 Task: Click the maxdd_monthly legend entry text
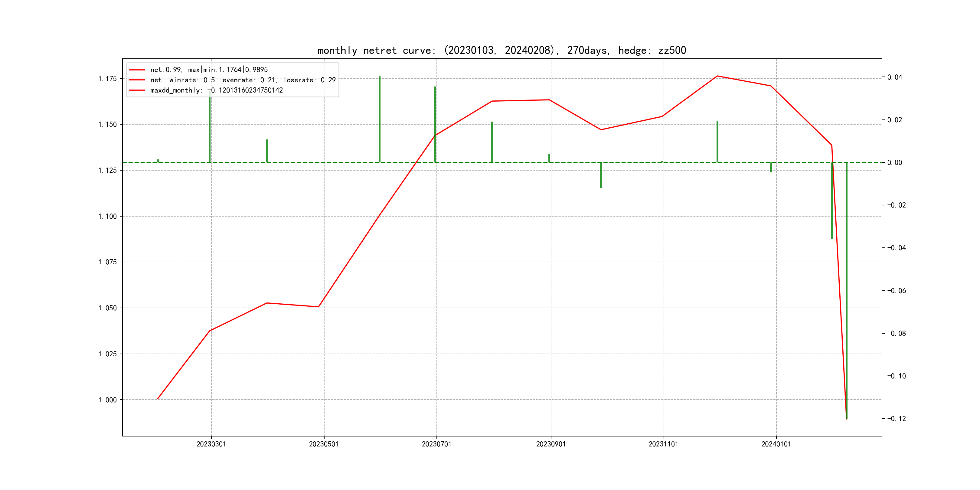(217, 90)
